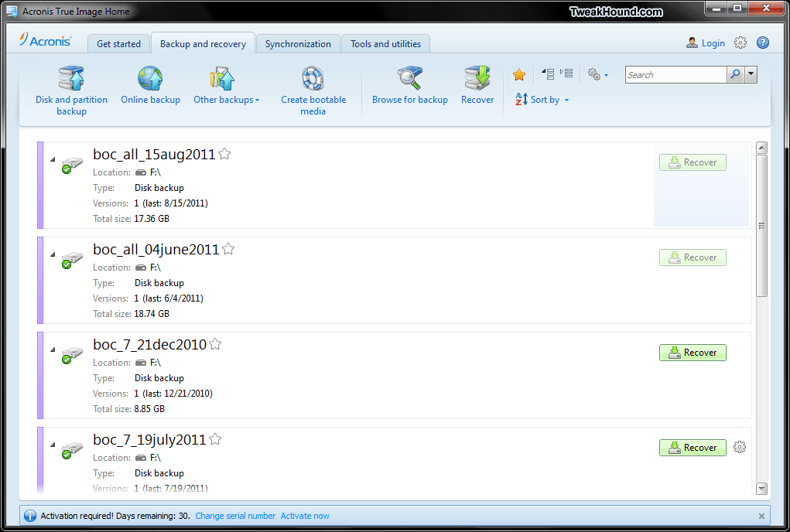Select the boc_all_04june2011 backup title
Screen dimensions: 790x532
coord(156,249)
